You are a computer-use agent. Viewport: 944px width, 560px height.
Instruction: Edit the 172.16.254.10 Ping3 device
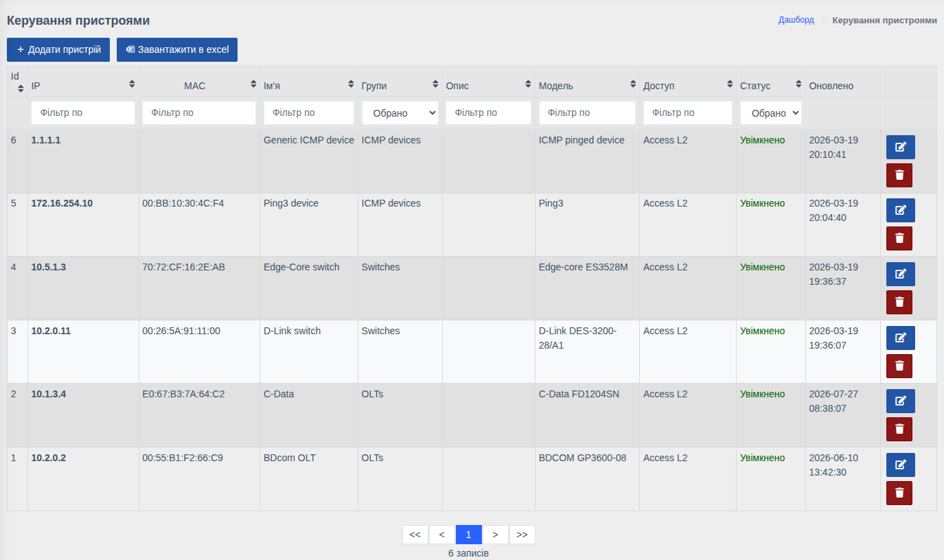pyautogui.click(x=900, y=210)
